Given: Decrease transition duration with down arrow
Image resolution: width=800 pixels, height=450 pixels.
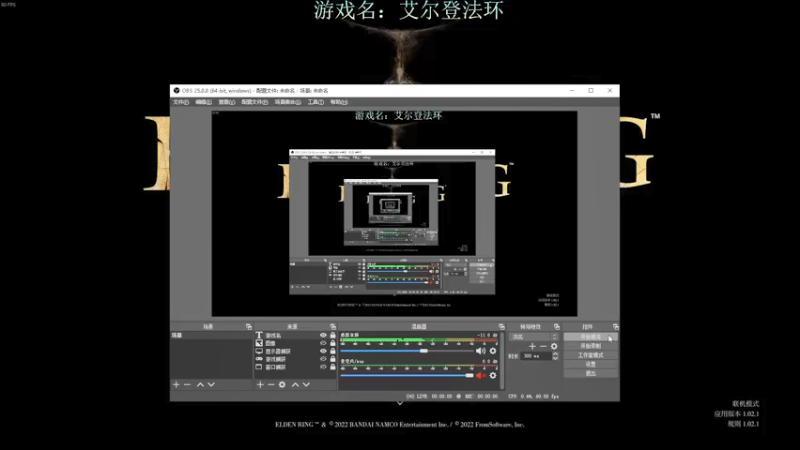Looking at the screenshot, I should [556, 358].
